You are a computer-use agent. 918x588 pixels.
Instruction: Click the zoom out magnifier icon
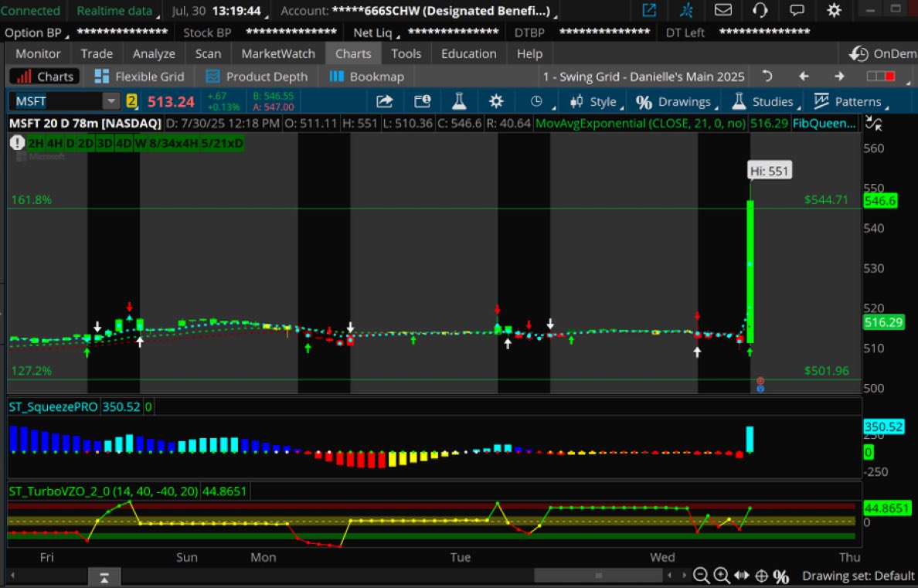(702, 576)
